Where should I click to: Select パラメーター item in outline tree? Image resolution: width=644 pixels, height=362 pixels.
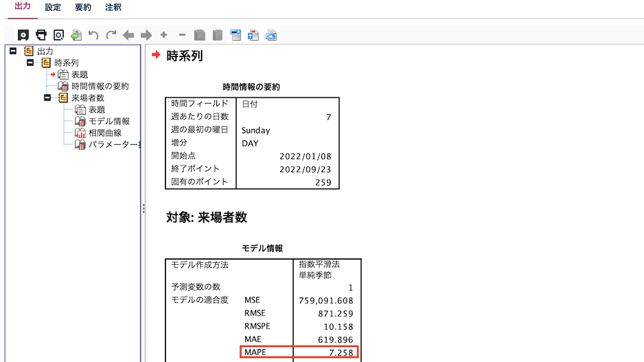(x=114, y=145)
